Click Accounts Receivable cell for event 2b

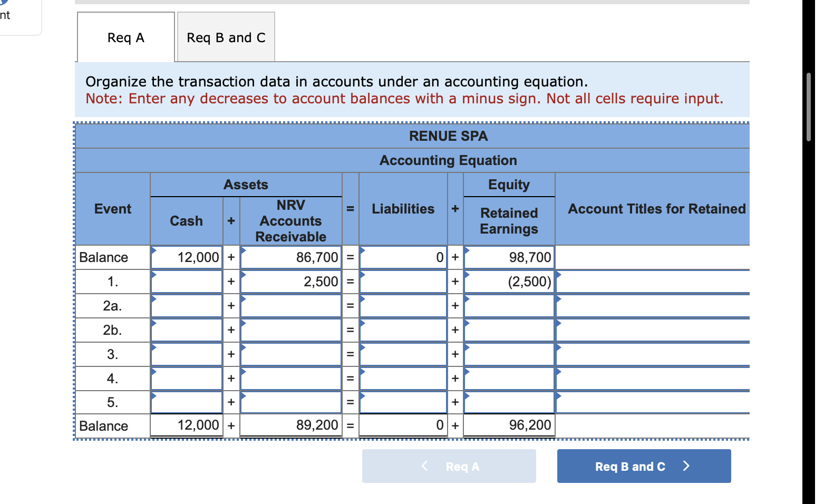(x=291, y=330)
